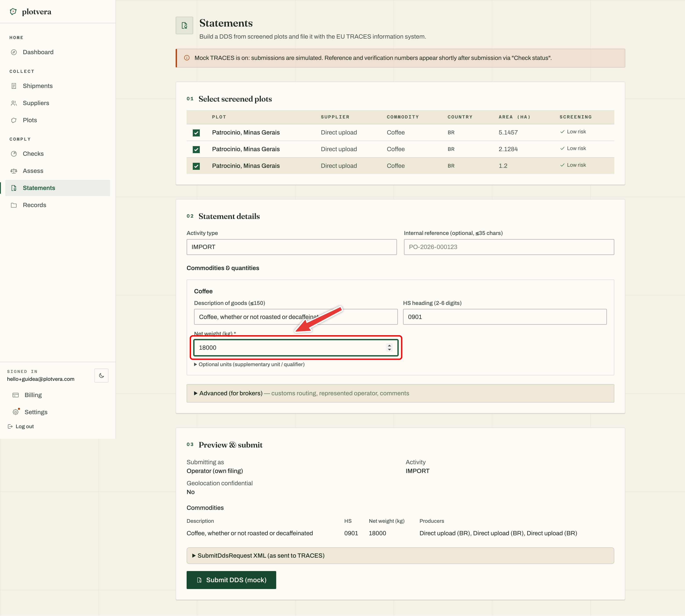
Task: Click the AREA (HA) column header
Action: point(514,117)
